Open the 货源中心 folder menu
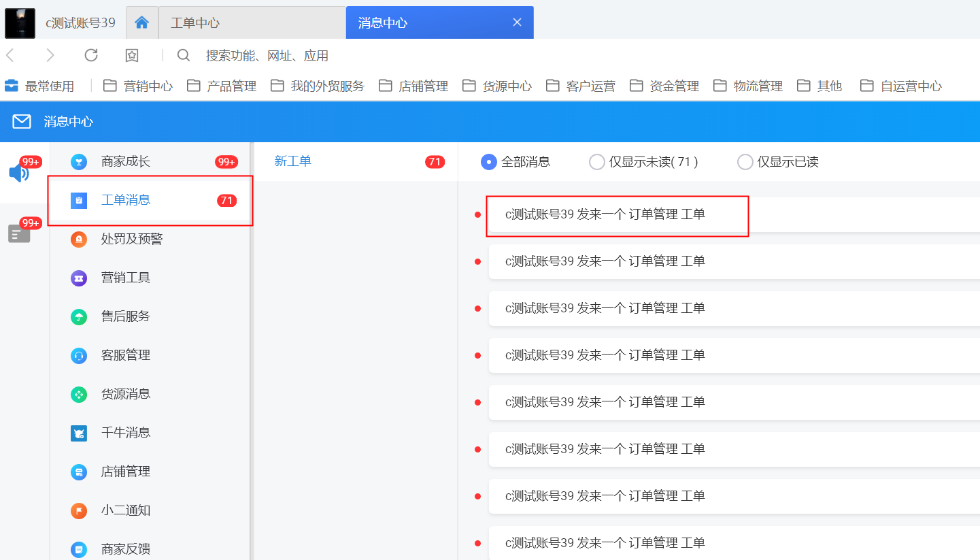This screenshot has height=560, width=980. pos(497,86)
